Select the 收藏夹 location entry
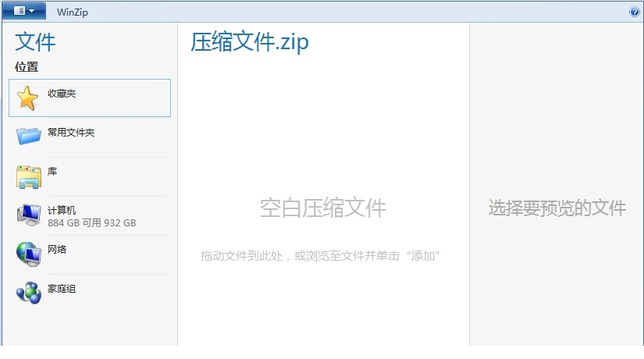 90,98
